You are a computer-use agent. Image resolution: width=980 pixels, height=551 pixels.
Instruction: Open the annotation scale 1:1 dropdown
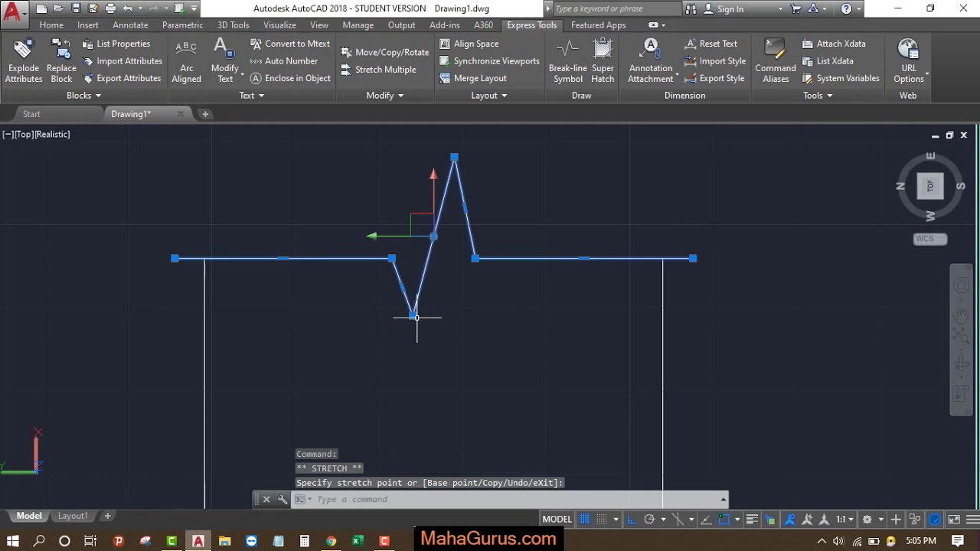844,520
